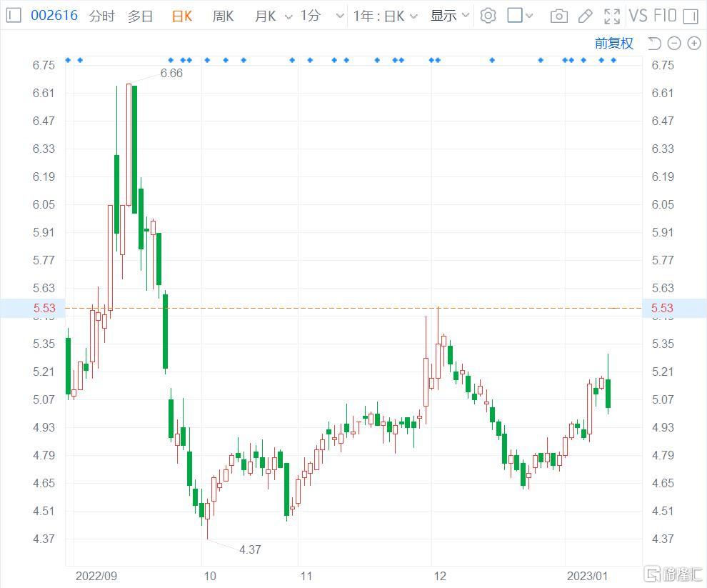This screenshot has width=707, height=588.
Task: Switch to 多日 multi-day view
Action: point(140,16)
